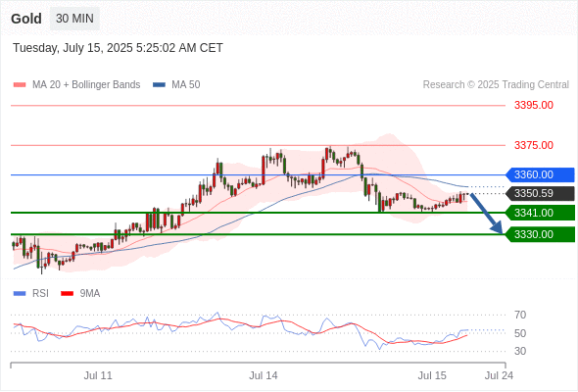Click the Gold chart title
578x392 pixels.
coord(26,19)
